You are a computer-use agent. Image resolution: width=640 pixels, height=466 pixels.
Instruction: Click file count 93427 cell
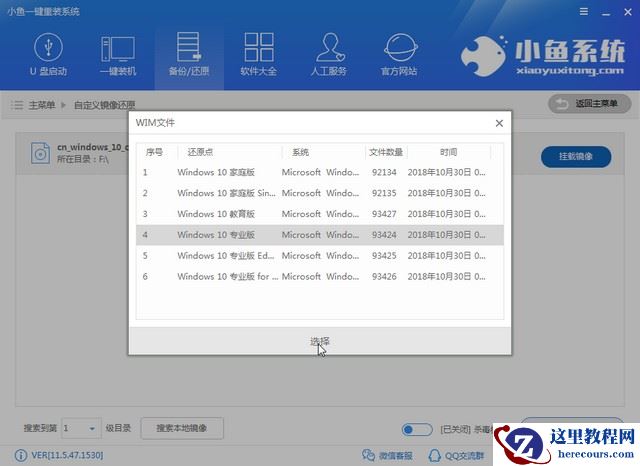(384, 214)
